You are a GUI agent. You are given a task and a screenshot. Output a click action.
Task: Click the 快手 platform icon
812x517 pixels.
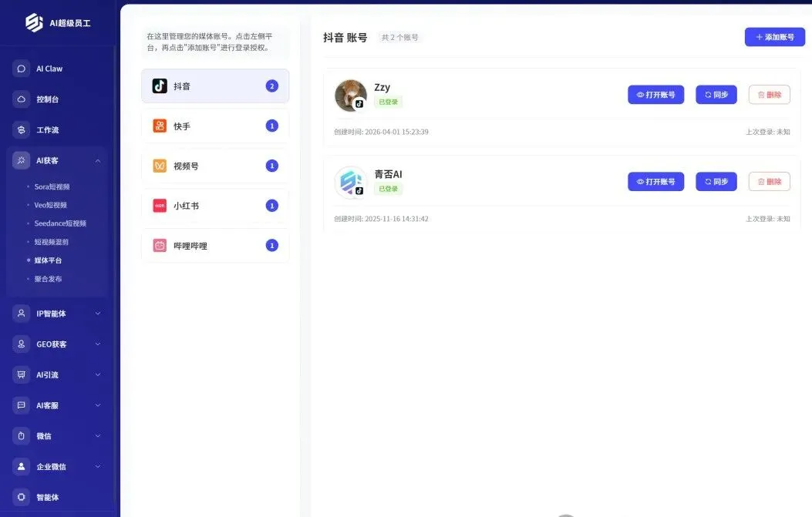159,126
